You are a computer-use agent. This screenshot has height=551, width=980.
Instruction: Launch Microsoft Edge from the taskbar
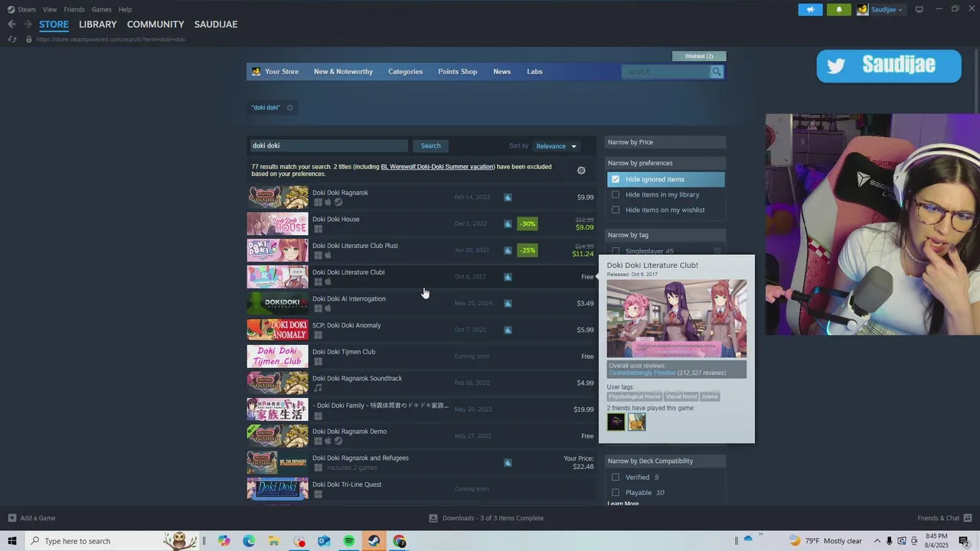[249, 541]
